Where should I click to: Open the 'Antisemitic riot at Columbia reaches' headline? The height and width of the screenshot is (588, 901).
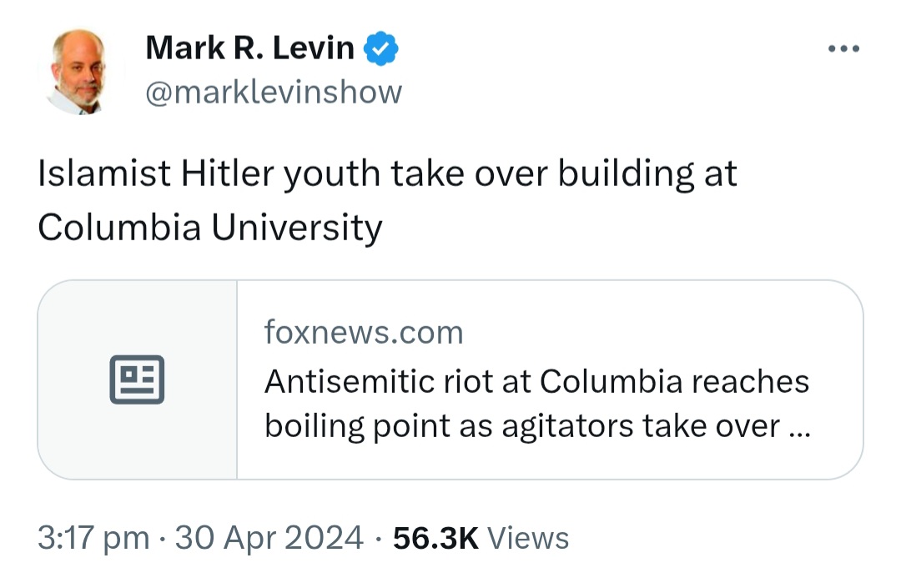tap(536, 381)
